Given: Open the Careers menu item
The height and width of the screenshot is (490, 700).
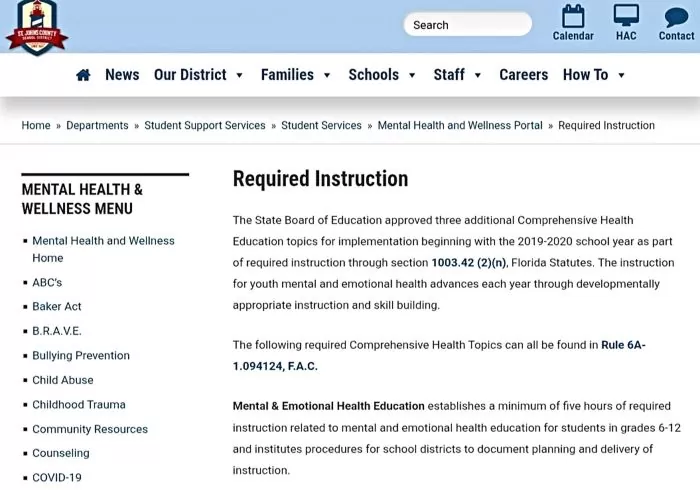Looking at the screenshot, I should click(x=523, y=75).
